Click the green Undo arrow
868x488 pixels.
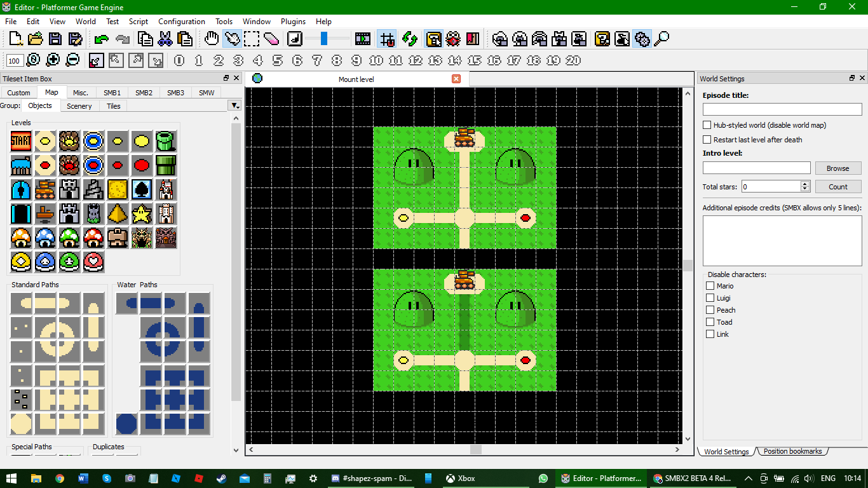[x=102, y=39]
